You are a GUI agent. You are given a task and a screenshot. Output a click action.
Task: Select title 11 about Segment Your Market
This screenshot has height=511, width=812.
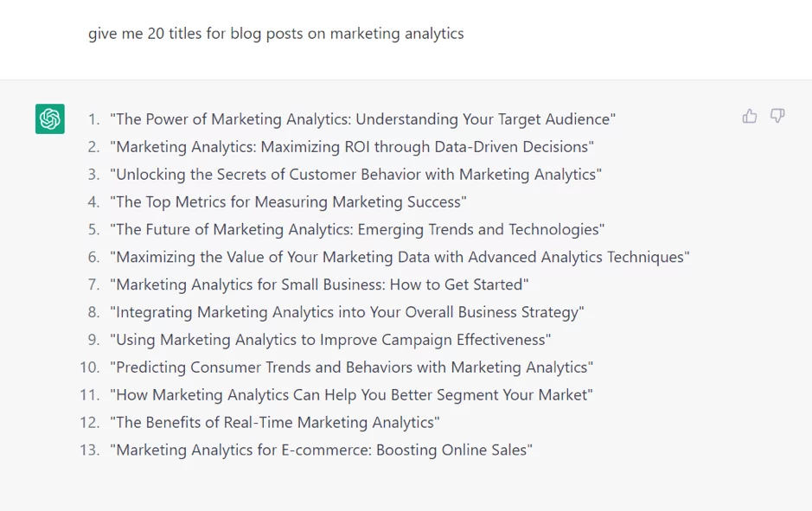tap(351, 394)
